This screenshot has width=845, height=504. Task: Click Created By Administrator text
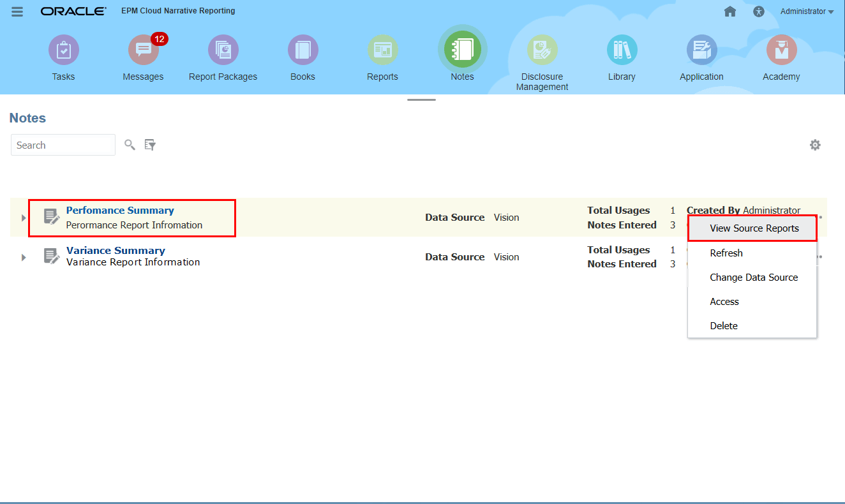point(744,211)
